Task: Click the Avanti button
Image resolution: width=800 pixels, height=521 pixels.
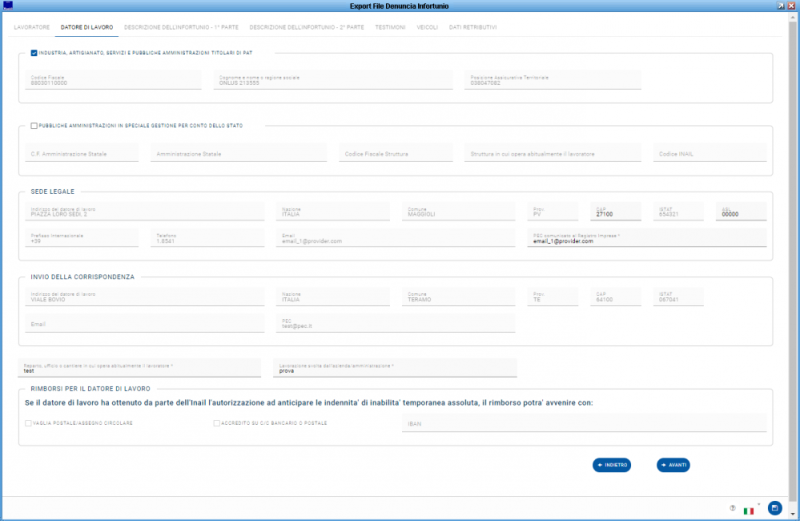Action: (673, 465)
